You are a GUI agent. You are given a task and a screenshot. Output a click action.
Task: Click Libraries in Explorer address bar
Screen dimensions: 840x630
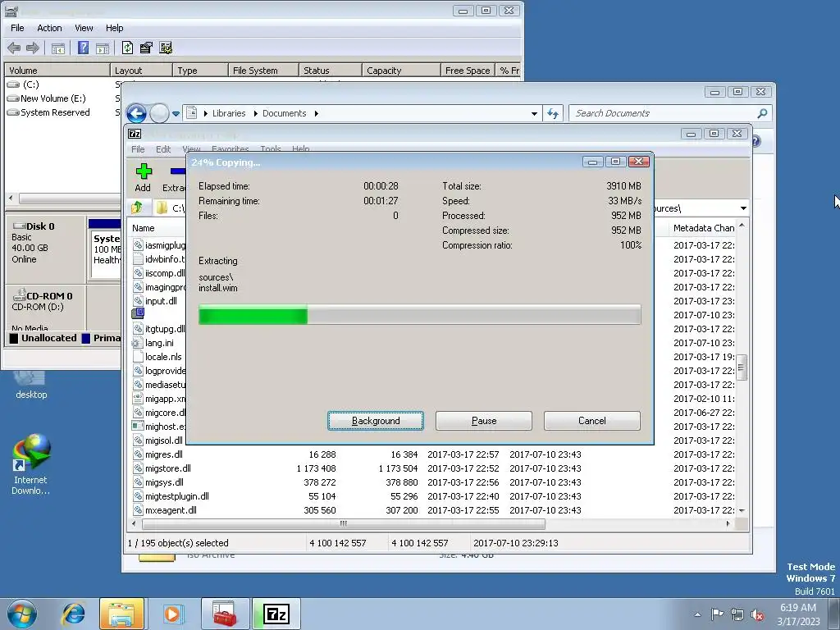pyautogui.click(x=229, y=113)
